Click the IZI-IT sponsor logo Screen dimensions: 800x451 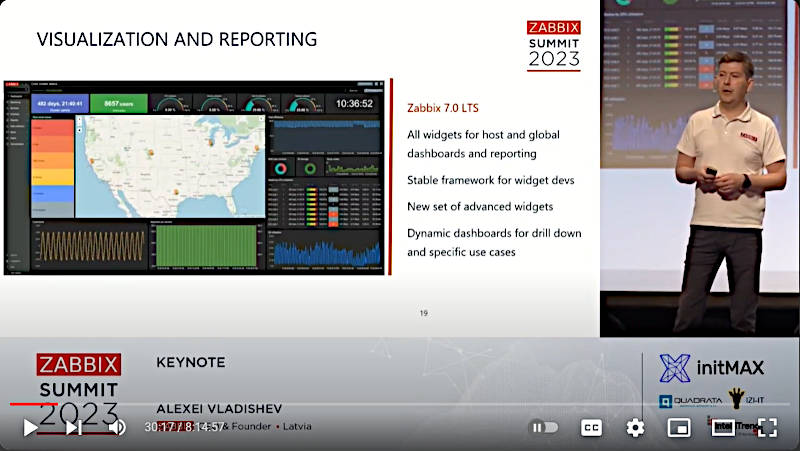[746, 399]
